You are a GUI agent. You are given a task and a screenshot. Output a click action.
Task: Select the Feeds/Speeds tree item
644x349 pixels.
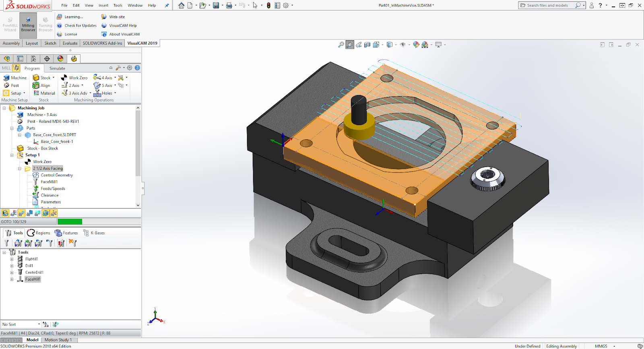pos(49,189)
